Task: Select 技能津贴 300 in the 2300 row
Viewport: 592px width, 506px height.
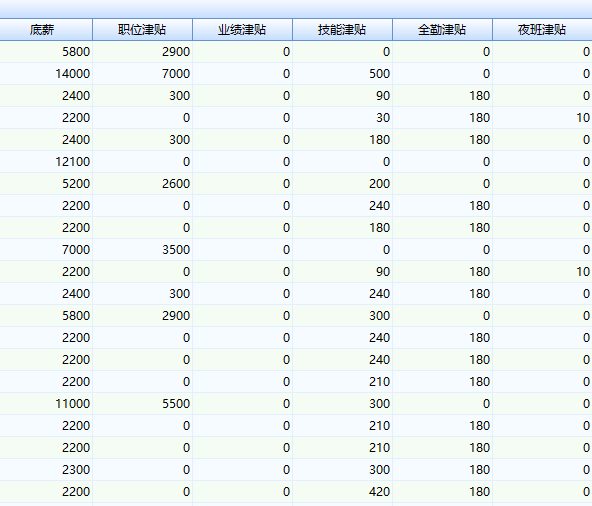Action: 342,470
